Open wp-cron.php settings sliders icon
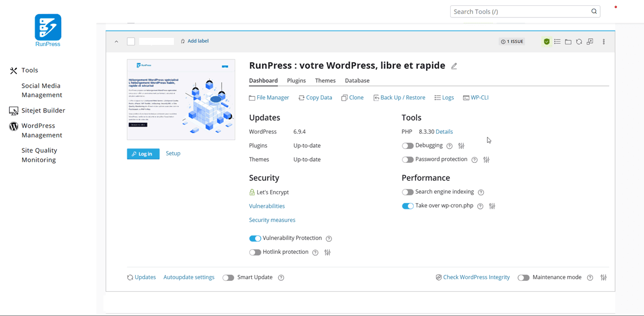 [x=492, y=206]
